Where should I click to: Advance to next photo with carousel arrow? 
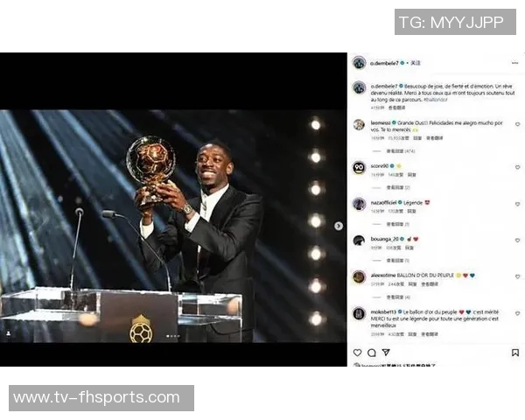pyautogui.click(x=339, y=226)
